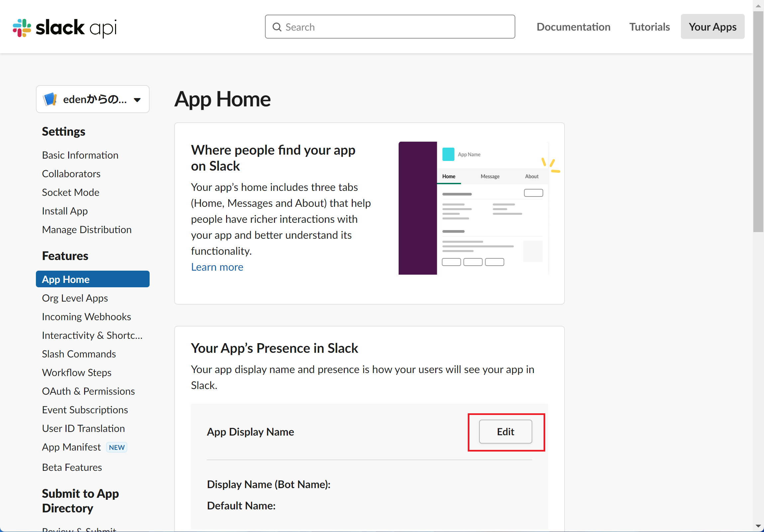Click the Learn more link

coord(217,267)
